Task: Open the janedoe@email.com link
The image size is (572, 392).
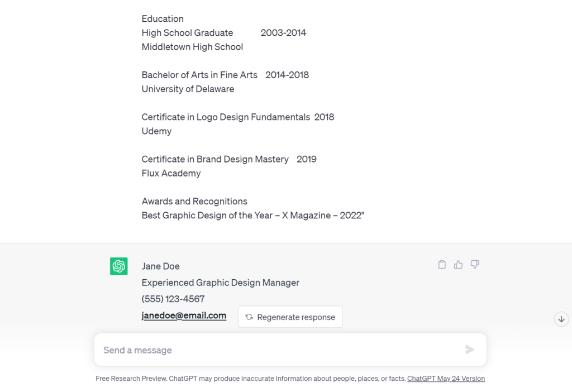Action: coord(184,315)
